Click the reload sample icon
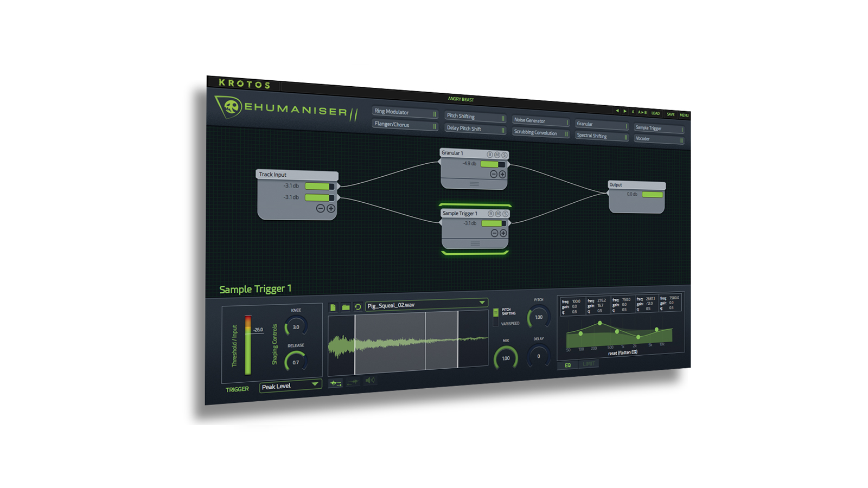Image resolution: width=868 pixels, height=488 pixels. tap(358, 307)
